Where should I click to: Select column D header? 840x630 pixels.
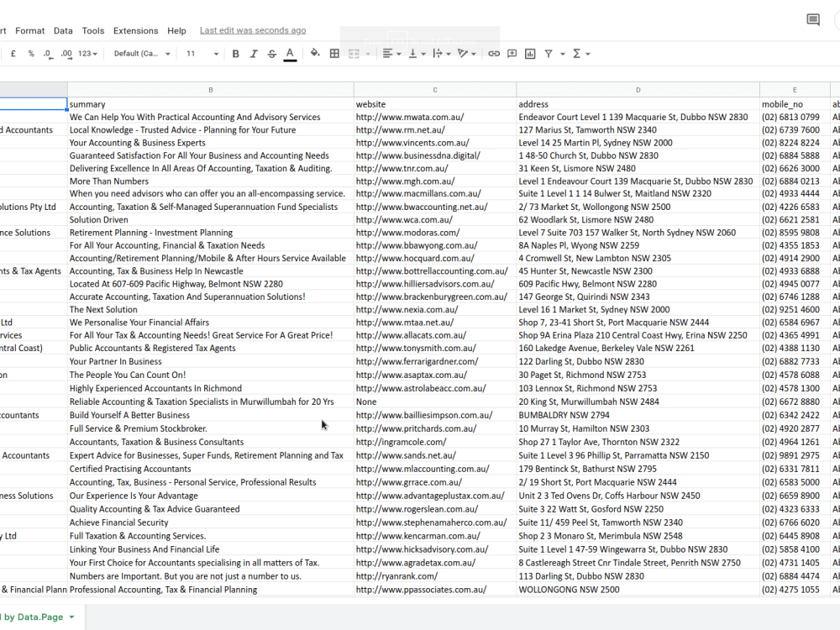638,90
